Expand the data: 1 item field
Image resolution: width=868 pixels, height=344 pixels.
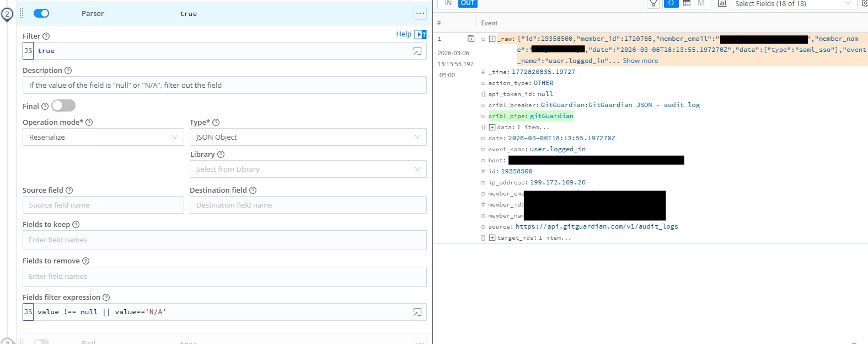coord(492,127)
